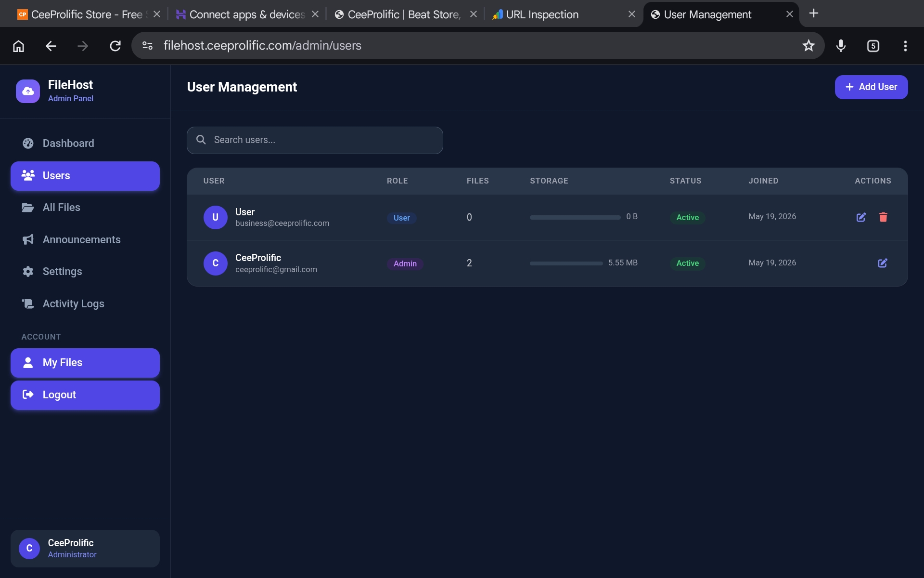This screenshot has width=924, height=578.
Task: Edit the business@ceeprolific.com user
Action: (x=861, y=217)
